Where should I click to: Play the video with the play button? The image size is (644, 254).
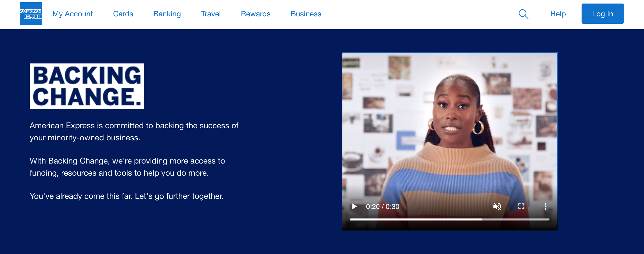click(x=354, y=207)
